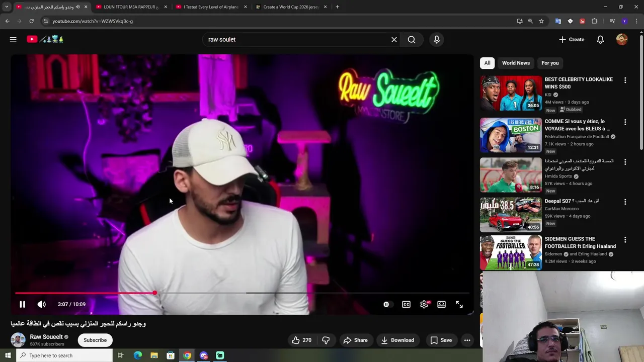Open the CarMax Morocco channel name
Image resolution: width=644 pixels, height=362 pixels.
[561, 209]
